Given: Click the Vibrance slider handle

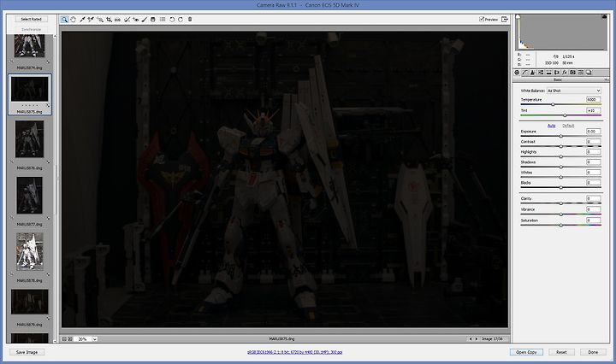Looking at the screenshot, I should pos(561,214).
